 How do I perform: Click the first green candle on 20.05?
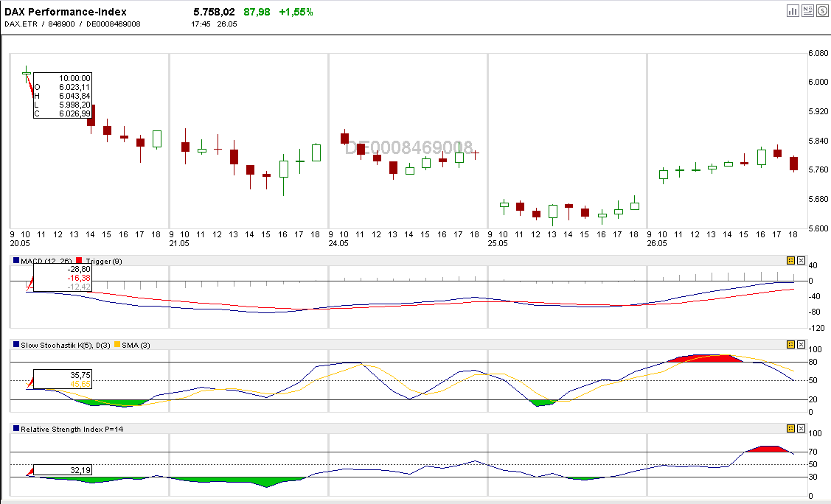click(x=26, y=74)
